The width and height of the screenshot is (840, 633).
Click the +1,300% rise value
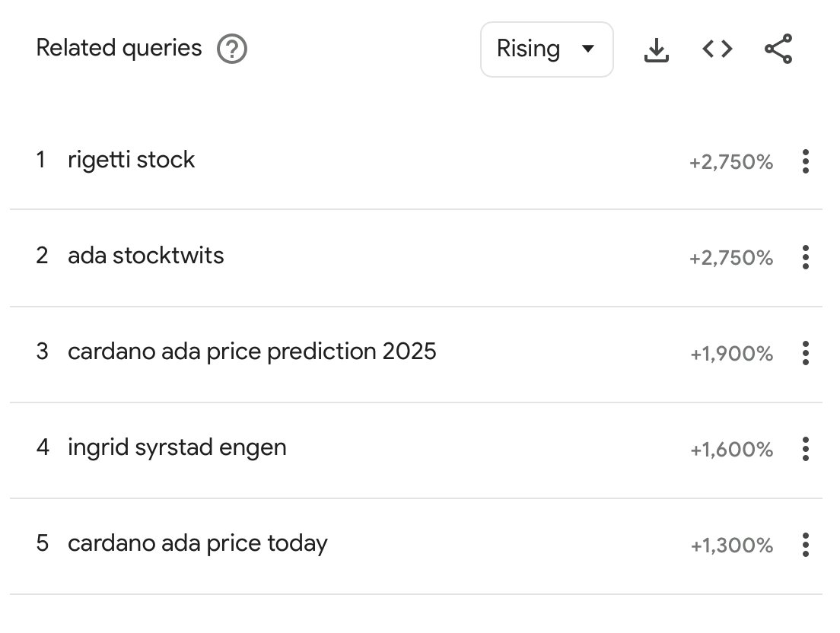point(731,546)
